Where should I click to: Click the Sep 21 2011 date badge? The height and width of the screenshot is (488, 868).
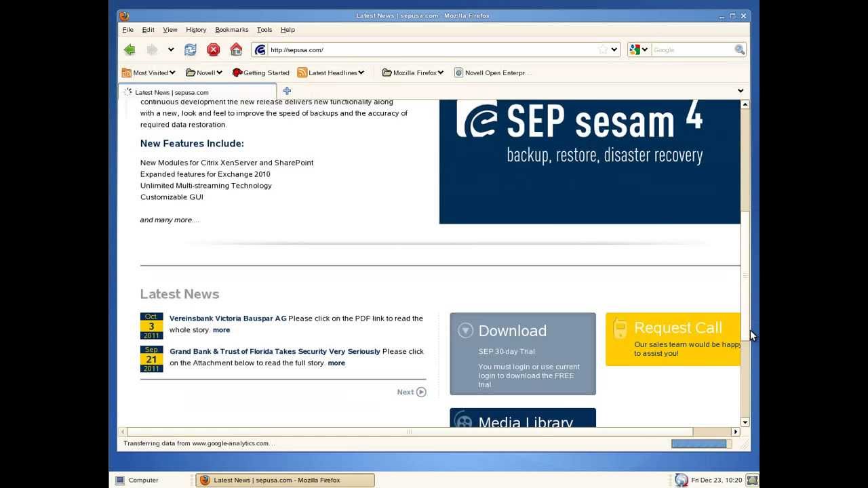point(151,359)
